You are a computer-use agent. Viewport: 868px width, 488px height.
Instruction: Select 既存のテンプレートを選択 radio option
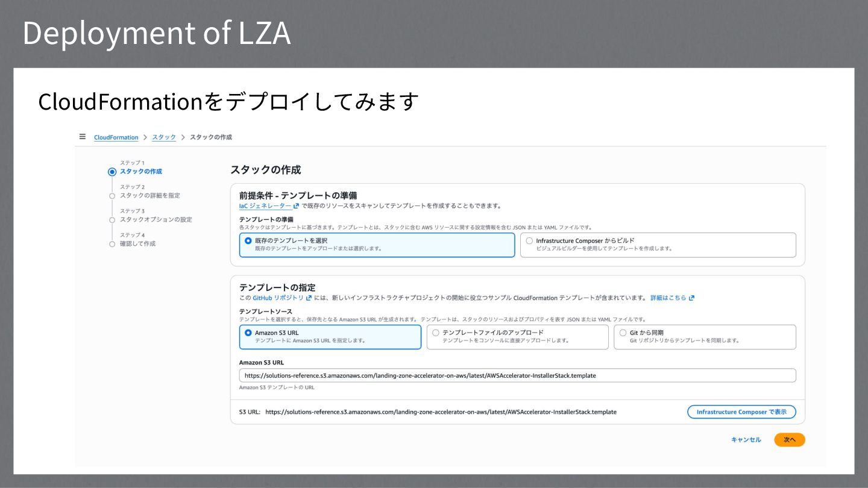click(x=377, y=245)
